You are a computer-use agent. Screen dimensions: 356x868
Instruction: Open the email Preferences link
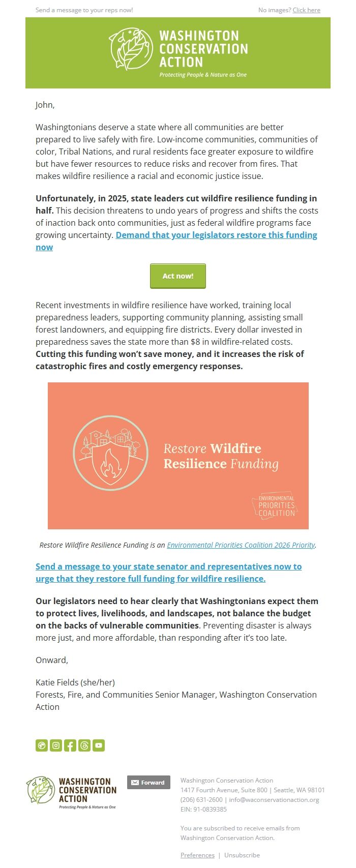pyautogui.click(x=197, y=855)
